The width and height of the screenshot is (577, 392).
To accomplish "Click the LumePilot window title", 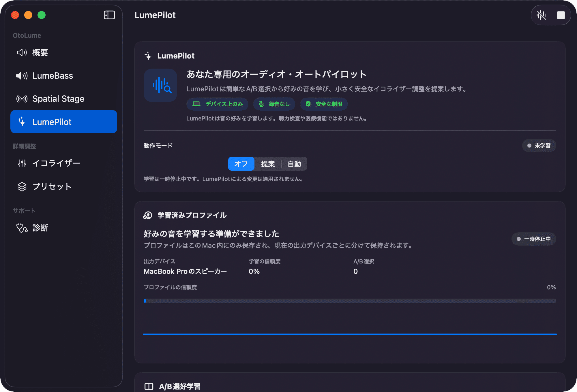I will [x=155, y=15].
